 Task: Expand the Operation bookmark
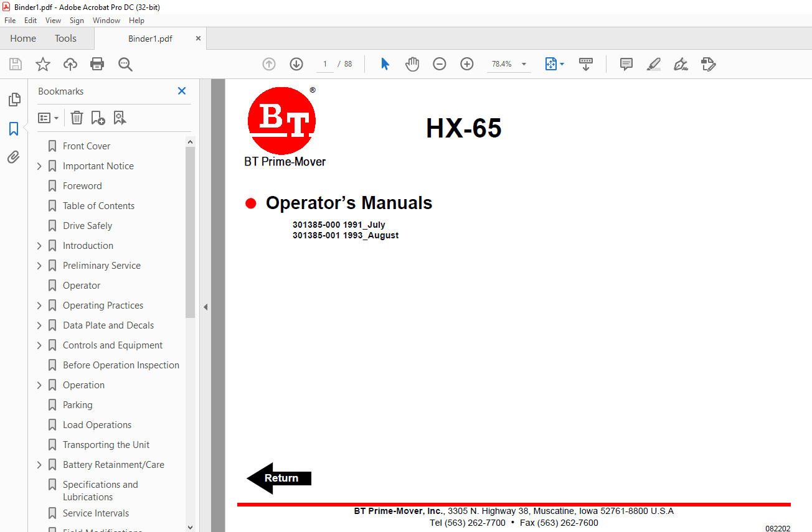point(39,385)
